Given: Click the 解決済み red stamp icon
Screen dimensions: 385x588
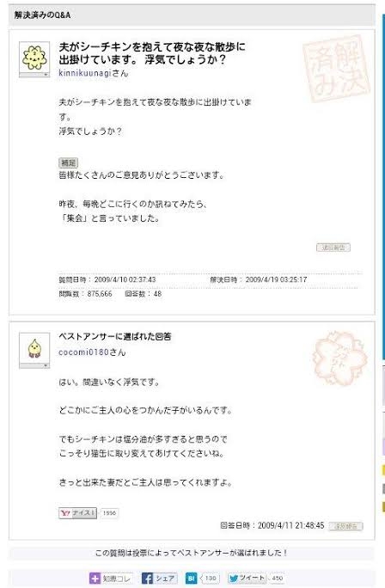Looking at the screenshot, I should pos(336,69).
